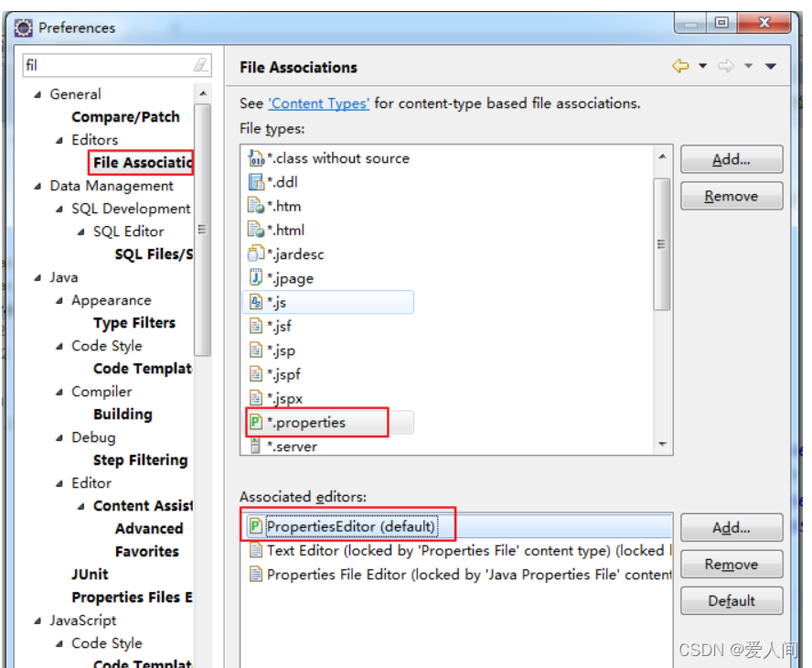Collapse the Appearance tree node

(59, 300)
